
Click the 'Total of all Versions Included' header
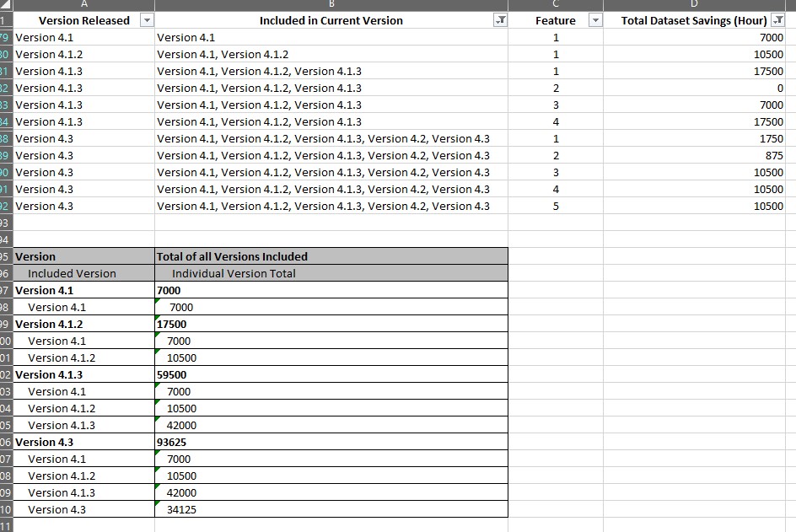click(331, 256)
